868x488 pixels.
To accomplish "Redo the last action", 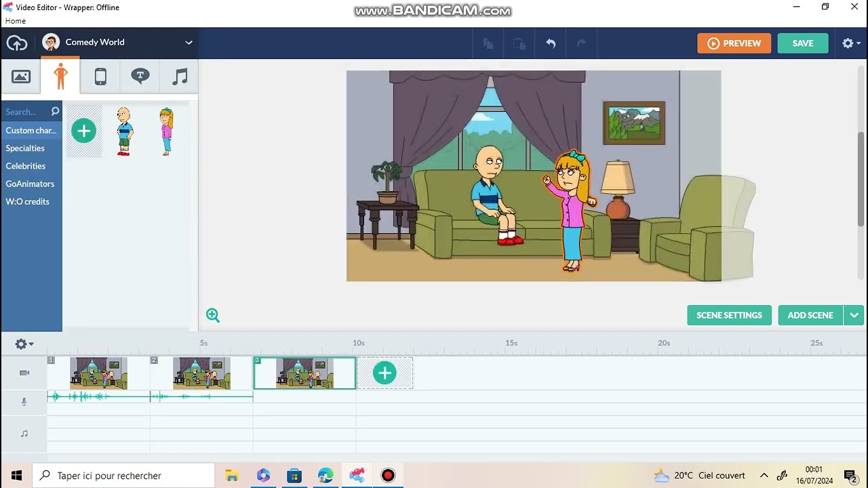I will pyautogui.click(x=581, y=43).
